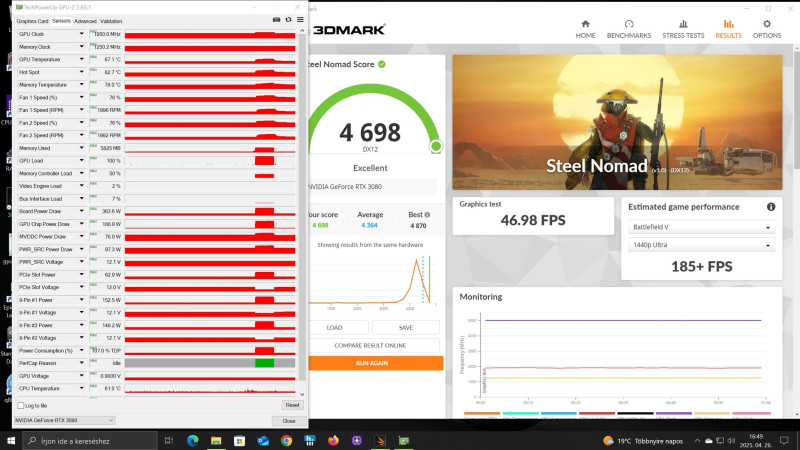Show hidden system tray icons chevron
Viewport: 800px width, 450px height.
pyautogui.click(x=697, y=440)
